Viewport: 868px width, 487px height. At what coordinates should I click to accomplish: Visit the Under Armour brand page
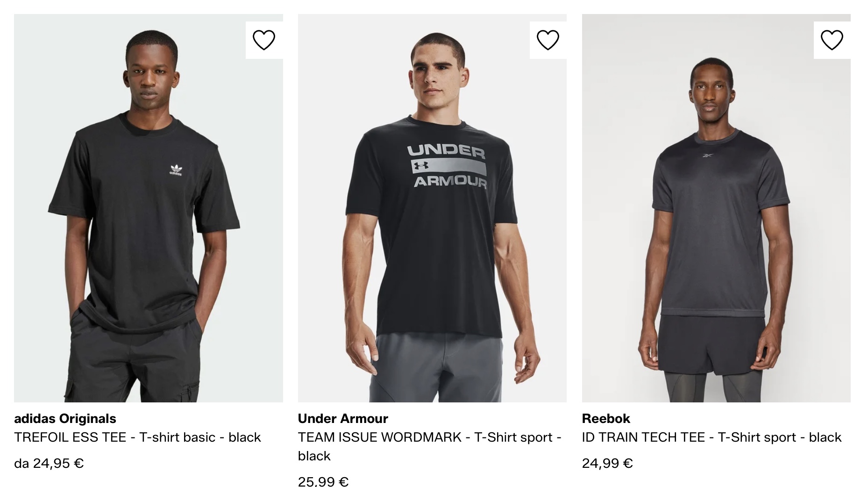(x=342, y=418)
